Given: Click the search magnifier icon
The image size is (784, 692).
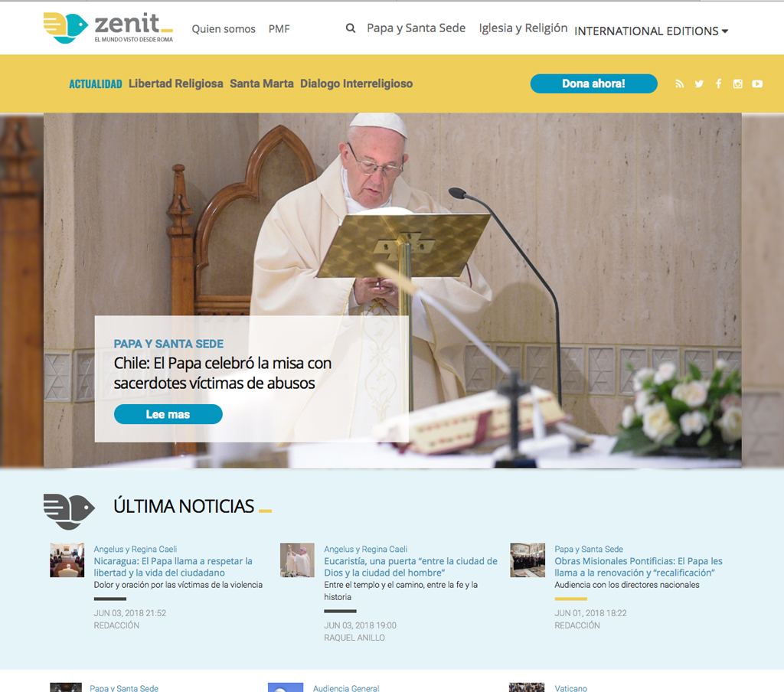Looking at the screenshot, I should coord(351,28).
